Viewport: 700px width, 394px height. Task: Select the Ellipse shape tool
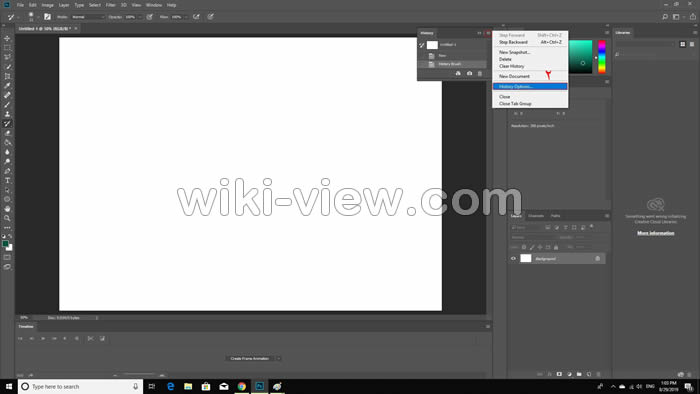[7, 199]
